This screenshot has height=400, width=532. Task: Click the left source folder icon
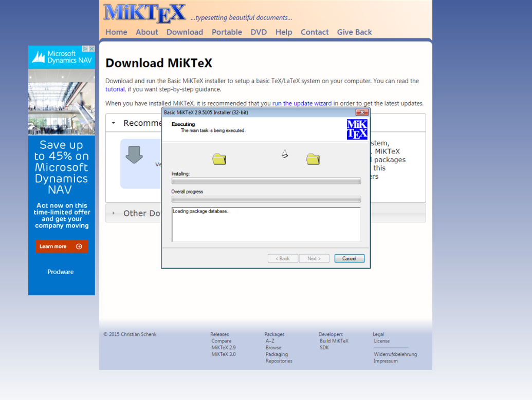point(219,159)
